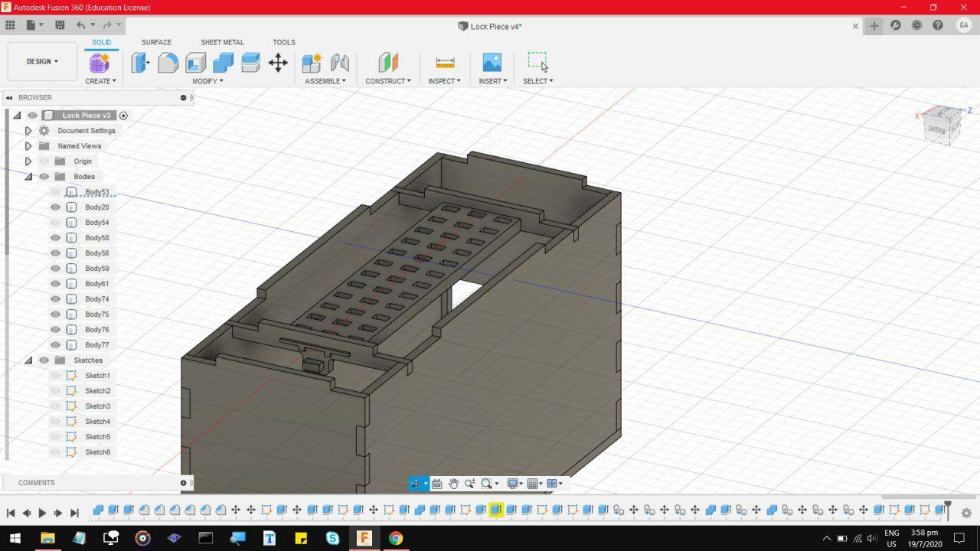Screen dimensions: 980x551
Task: Click the Insert image icon
Action: [492, 63]
